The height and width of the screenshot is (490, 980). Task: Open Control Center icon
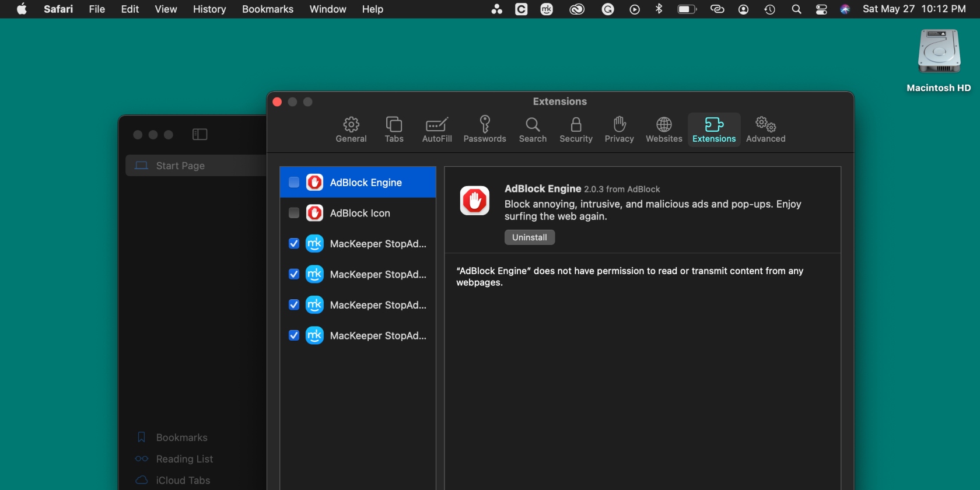(821, 9)
